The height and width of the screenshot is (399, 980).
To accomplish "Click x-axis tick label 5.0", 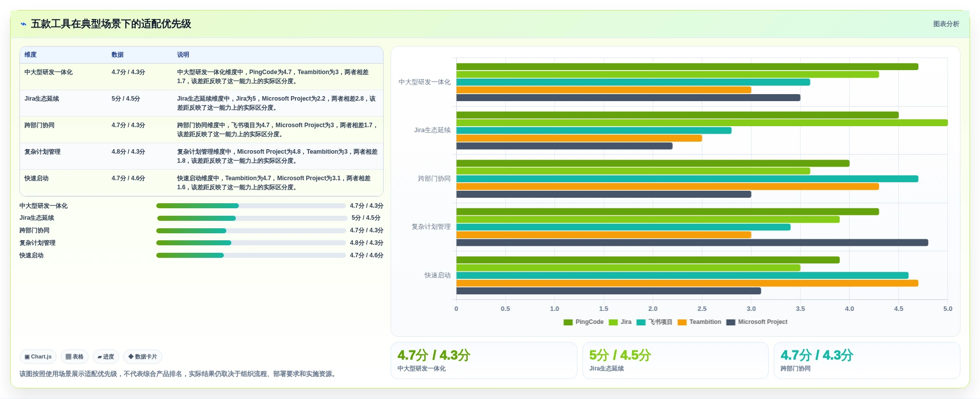I will coord(948,309).
